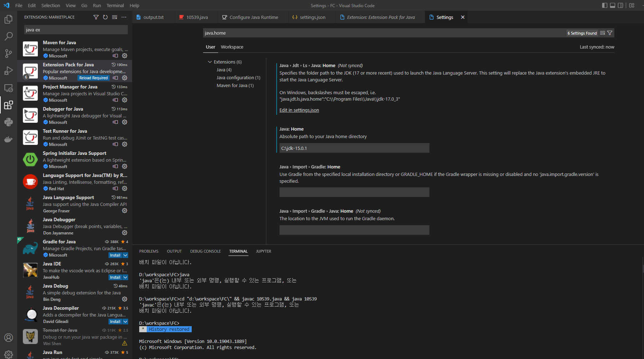Viewport: 644px width, 359px height.
Task: Install Java IDE extension
Action: [x=115, y=277]
